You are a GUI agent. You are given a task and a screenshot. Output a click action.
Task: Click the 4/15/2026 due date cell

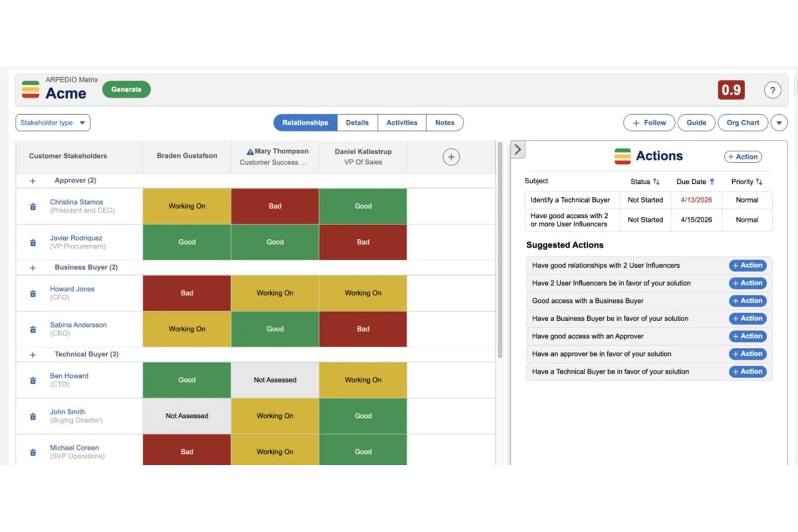[x=696, y=220]
